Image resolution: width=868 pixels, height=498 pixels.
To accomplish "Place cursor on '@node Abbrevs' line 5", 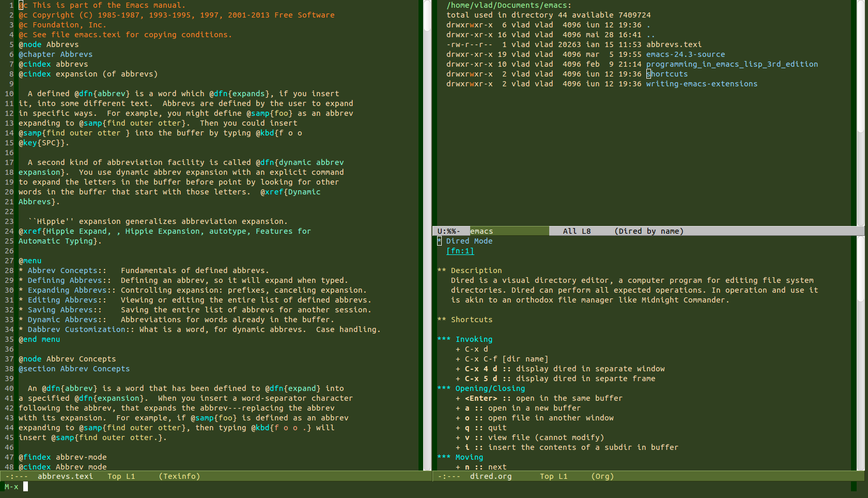I will tap(49, 44).
